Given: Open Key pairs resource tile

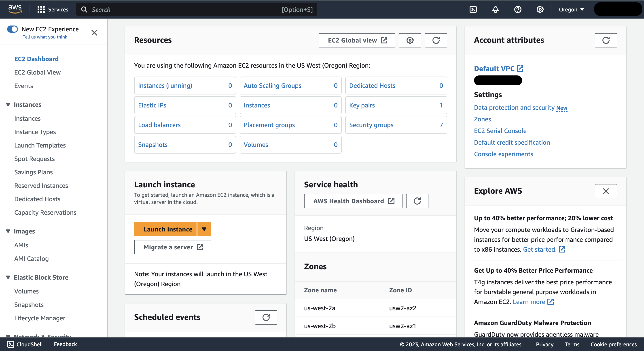Looking at the screenshot, I should tap(396, 105).
